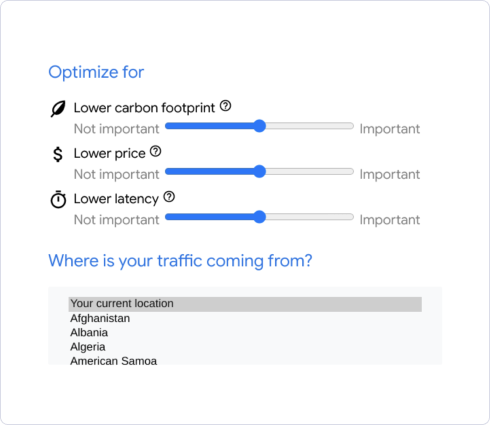This screenshot has height=425, width=490.
Task: Select Your current location in the list
Action: (x=245, y=304)
